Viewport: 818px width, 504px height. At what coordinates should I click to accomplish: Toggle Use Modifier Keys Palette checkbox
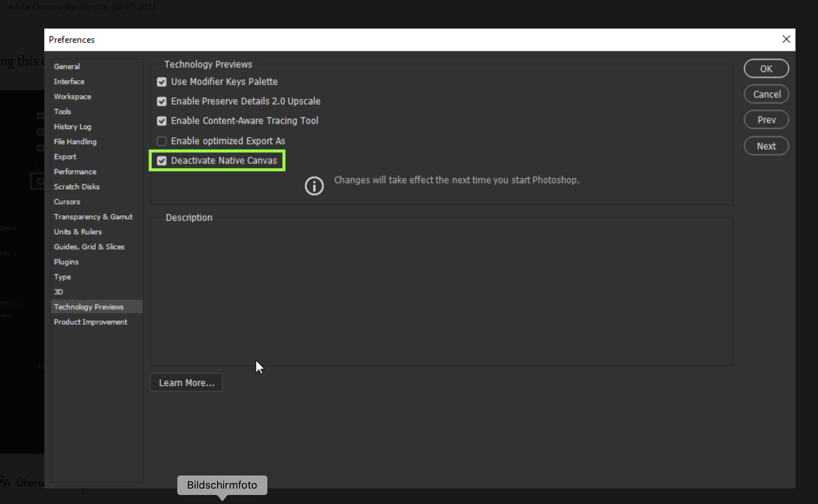click(161, 82)
